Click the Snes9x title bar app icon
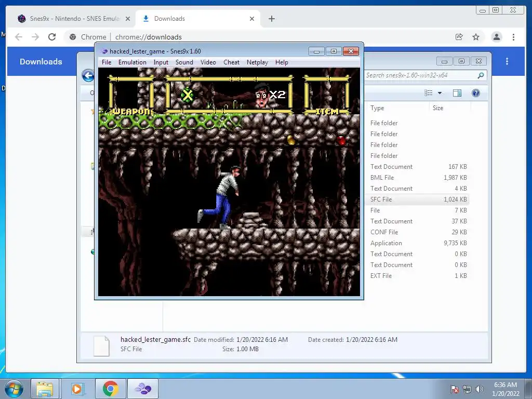Image resolution: width=532 pixels, height=399 pixels. tap(104, 51)
